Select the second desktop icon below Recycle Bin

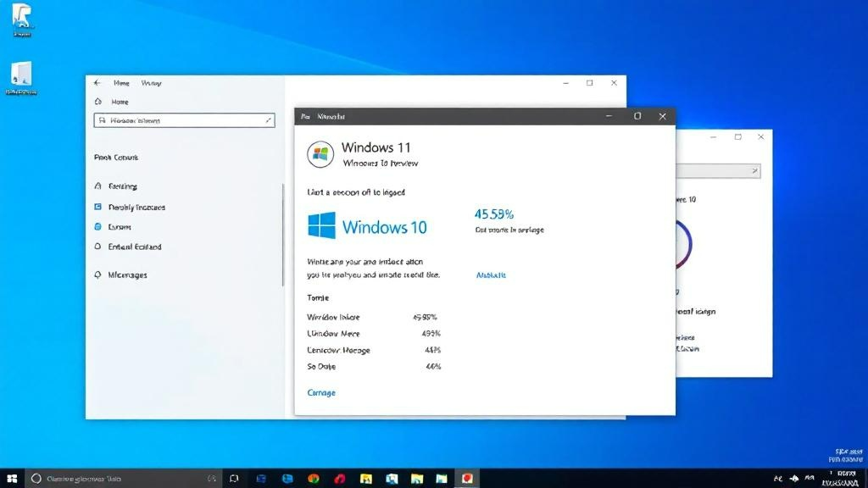[21, 78]
